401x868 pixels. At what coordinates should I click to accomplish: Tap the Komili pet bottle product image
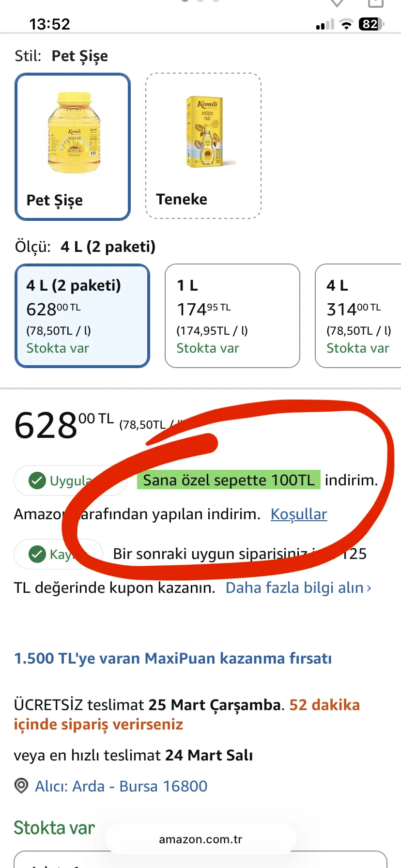point(74,132)
